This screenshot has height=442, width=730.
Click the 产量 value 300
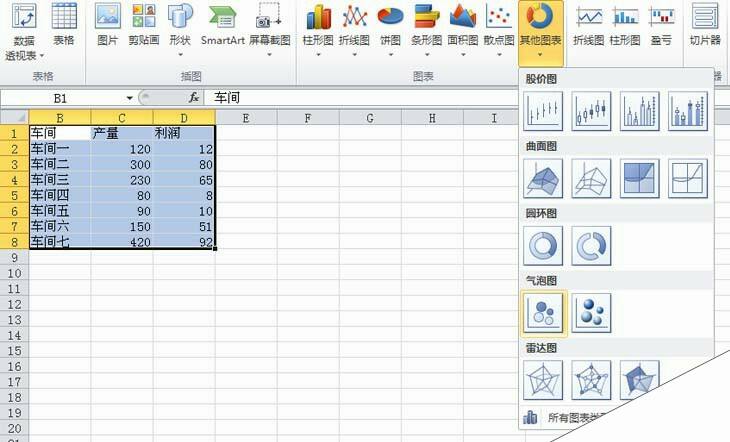(122, 164)
